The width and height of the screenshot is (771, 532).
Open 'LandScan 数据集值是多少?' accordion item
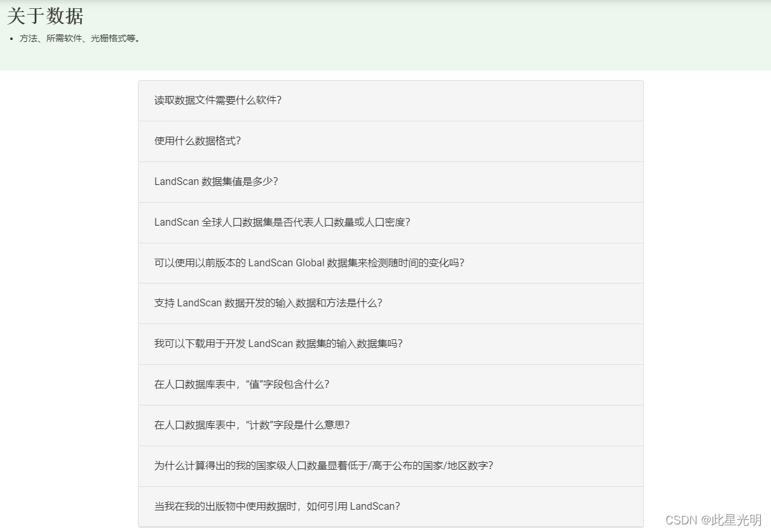(390, 182)
